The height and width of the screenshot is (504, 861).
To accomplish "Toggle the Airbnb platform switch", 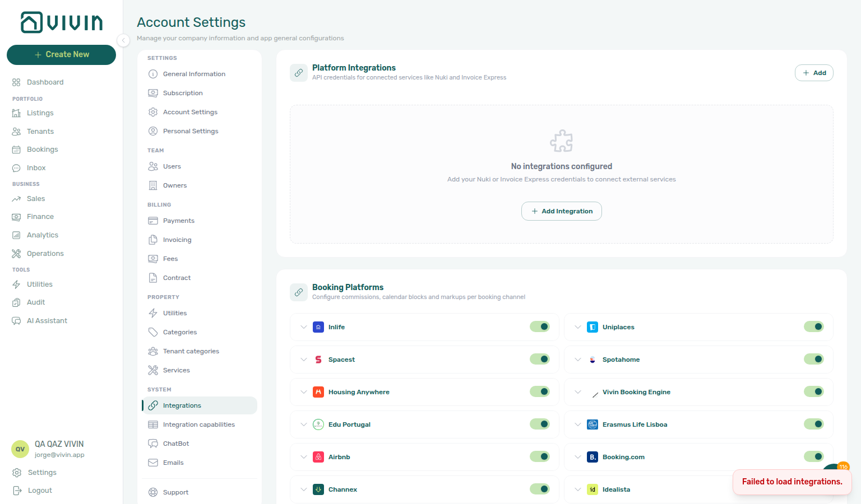I will [x=540, y=456].
